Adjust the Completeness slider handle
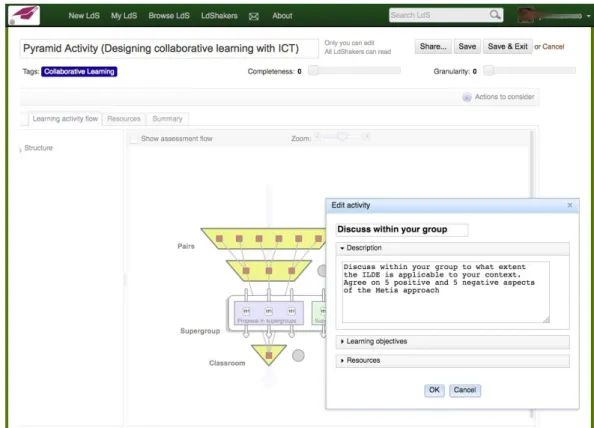Screen dimensions: 594x428 313,70
